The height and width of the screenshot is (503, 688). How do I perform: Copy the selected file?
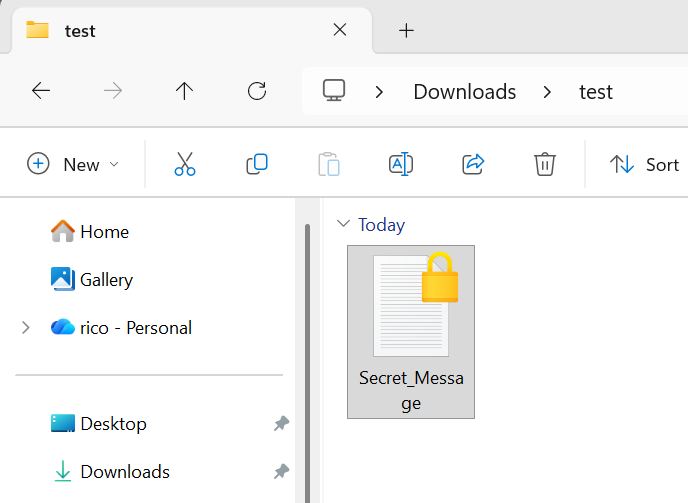pyautogui.click(x=257, y=164)
